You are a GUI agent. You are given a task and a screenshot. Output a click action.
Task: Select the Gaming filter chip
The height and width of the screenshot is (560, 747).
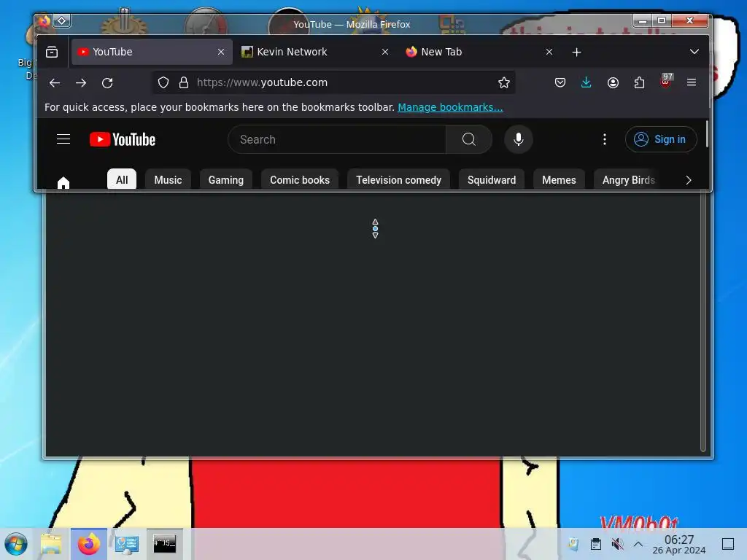click(x=226, y=180)
